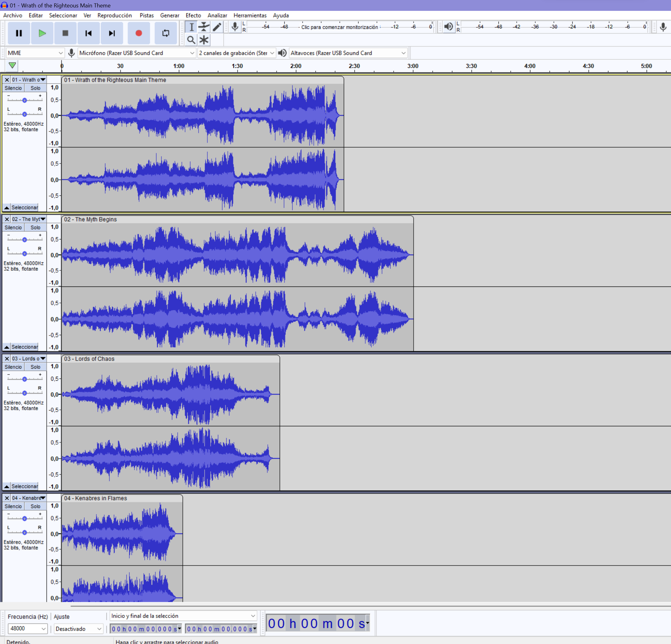
Task: Select the Draw pencil tool
Action: coord(217,27)
